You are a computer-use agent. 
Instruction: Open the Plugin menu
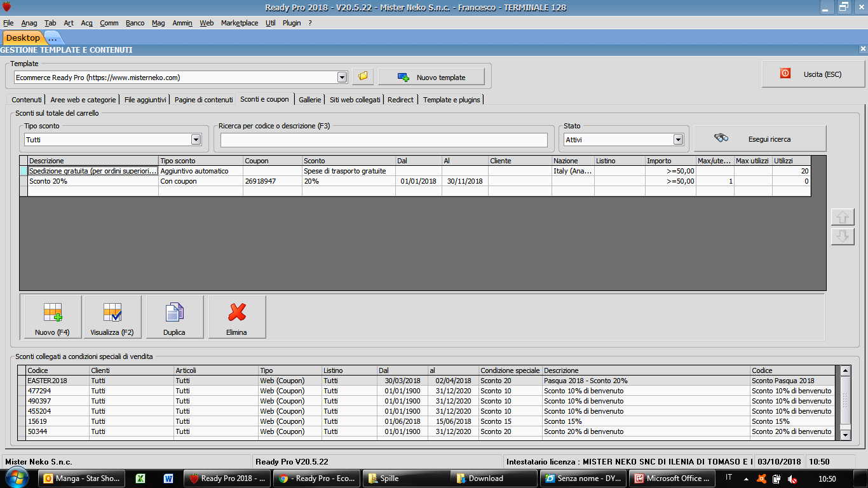[292, 23]
